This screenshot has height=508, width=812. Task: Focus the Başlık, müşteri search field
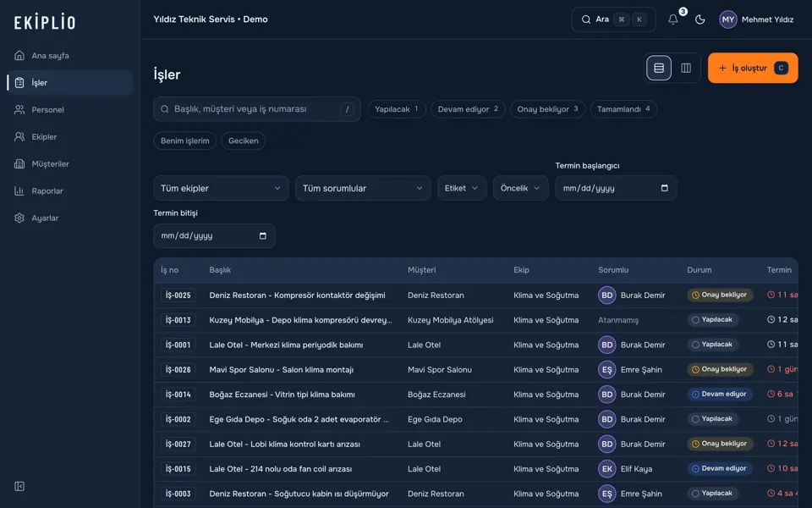(257, 109)
